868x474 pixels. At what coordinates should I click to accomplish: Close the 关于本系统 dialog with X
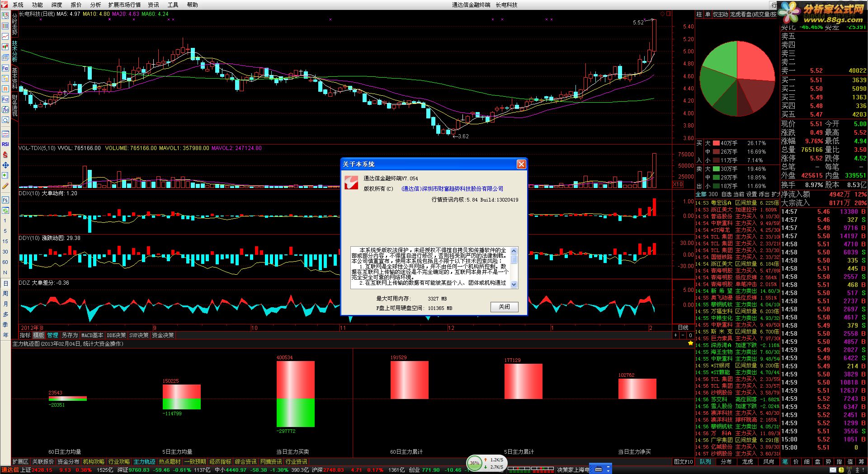(521, 164)
